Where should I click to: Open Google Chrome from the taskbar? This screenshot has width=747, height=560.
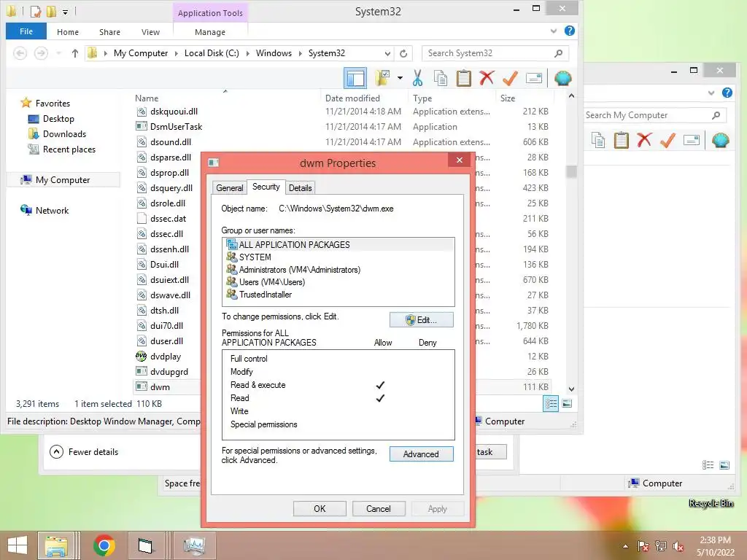click(104, 545)
